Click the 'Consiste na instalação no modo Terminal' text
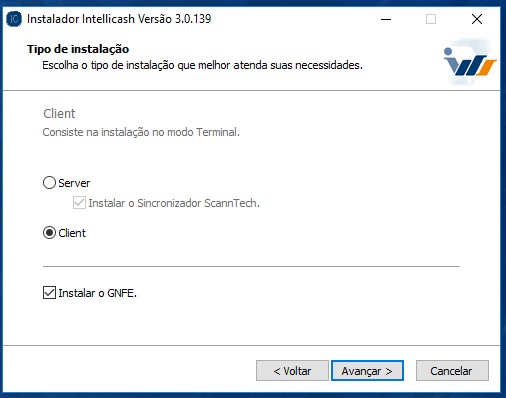This screenshot has width=506, height=398. [141, 132]
